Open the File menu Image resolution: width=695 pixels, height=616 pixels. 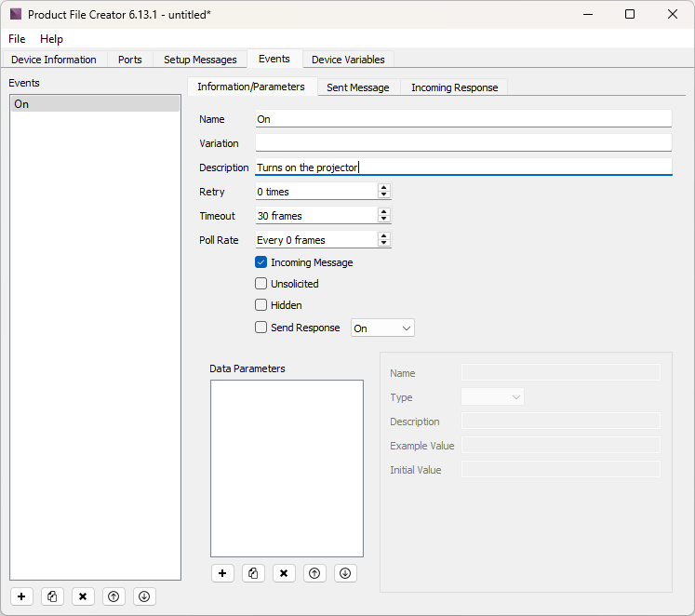click(x=17, y=39)
